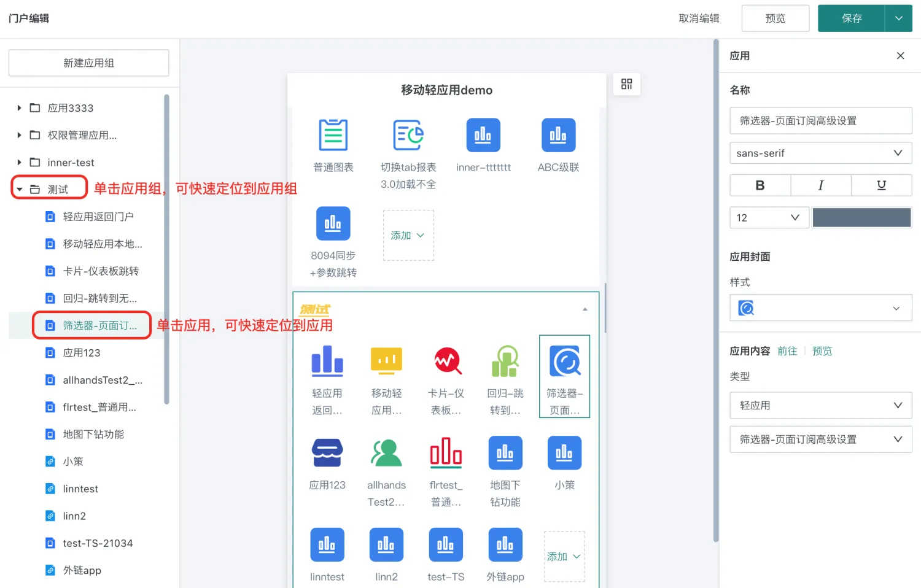921x588 pixels.
Task: Click the 切换tab报表 app icon
Action: (408, 135)
